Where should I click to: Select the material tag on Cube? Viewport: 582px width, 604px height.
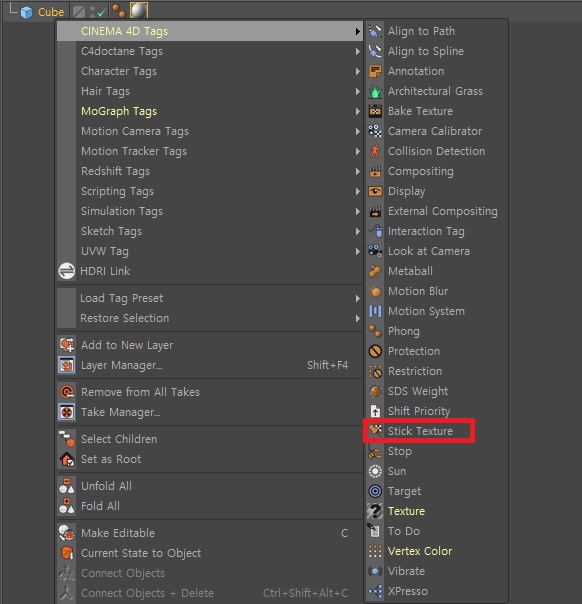point(139,10)
